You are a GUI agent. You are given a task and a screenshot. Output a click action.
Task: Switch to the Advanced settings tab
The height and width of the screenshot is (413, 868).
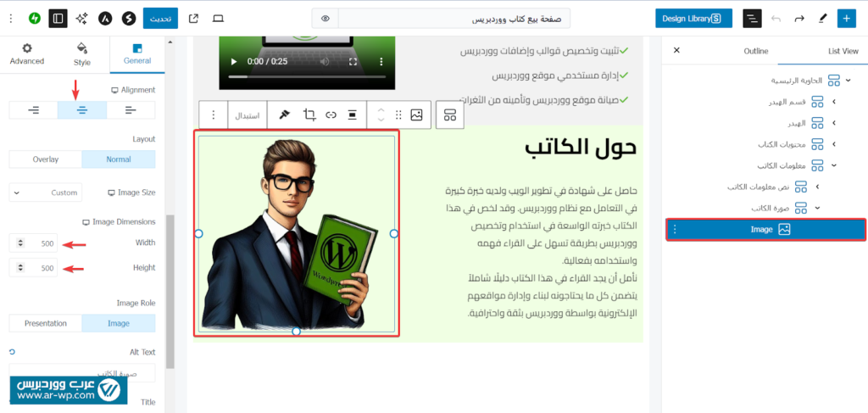[x=26, y=54]
